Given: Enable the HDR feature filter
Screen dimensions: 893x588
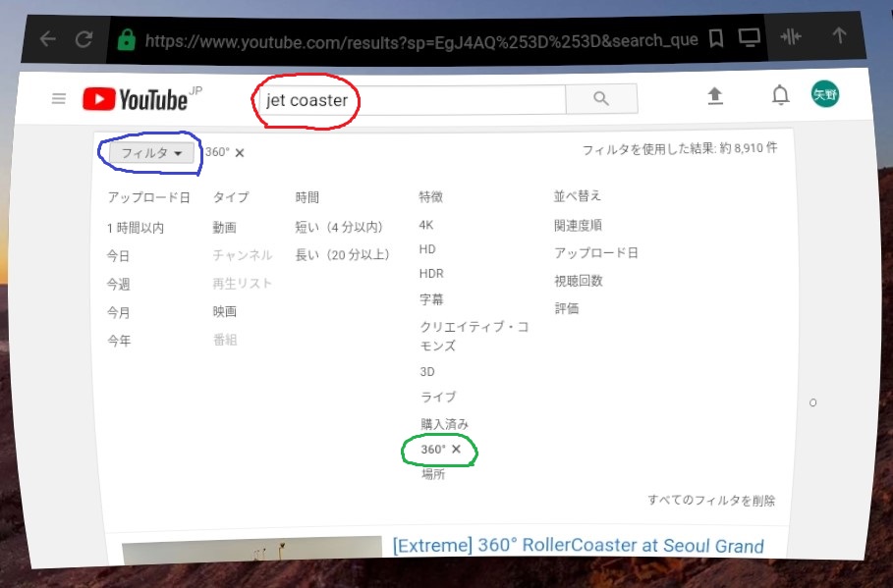Looking at the screenshot, I should 431,274.
